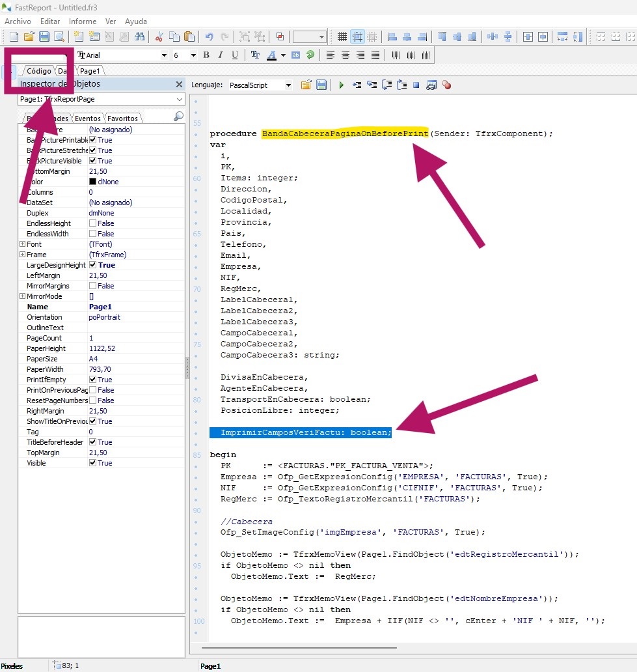Toggle the script breakpoint red icon
This screenshot has width=637, height=672.
[446, 85]
